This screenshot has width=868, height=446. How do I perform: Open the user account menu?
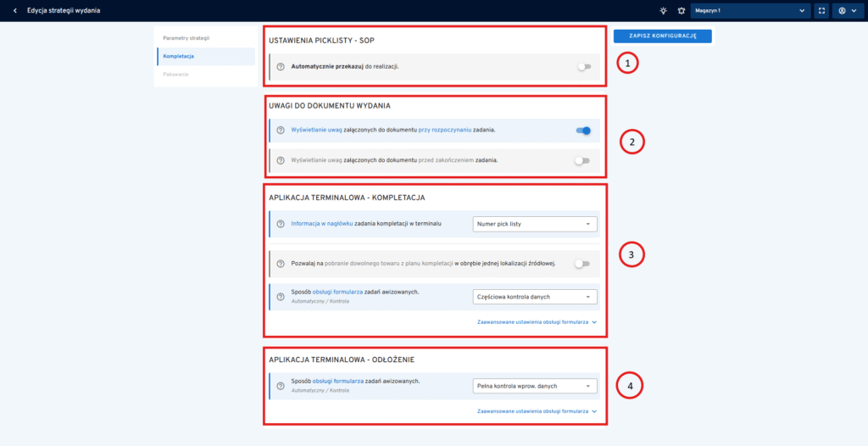click(848, 10)
